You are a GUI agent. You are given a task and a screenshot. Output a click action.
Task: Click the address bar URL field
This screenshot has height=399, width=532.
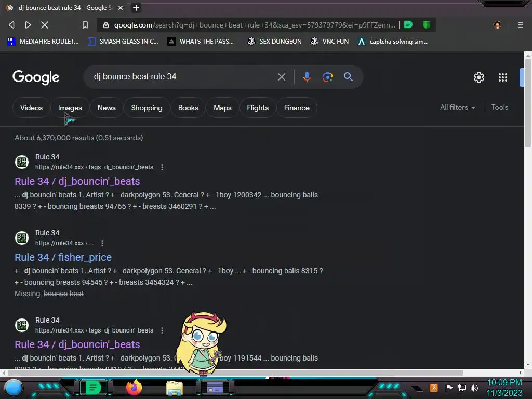pyautogui.click(x=255, y=25)
